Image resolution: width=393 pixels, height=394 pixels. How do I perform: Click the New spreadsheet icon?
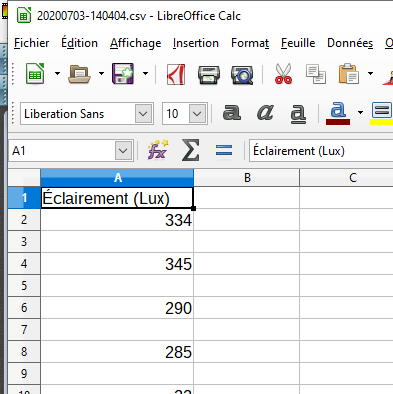[x=35, y=74]
